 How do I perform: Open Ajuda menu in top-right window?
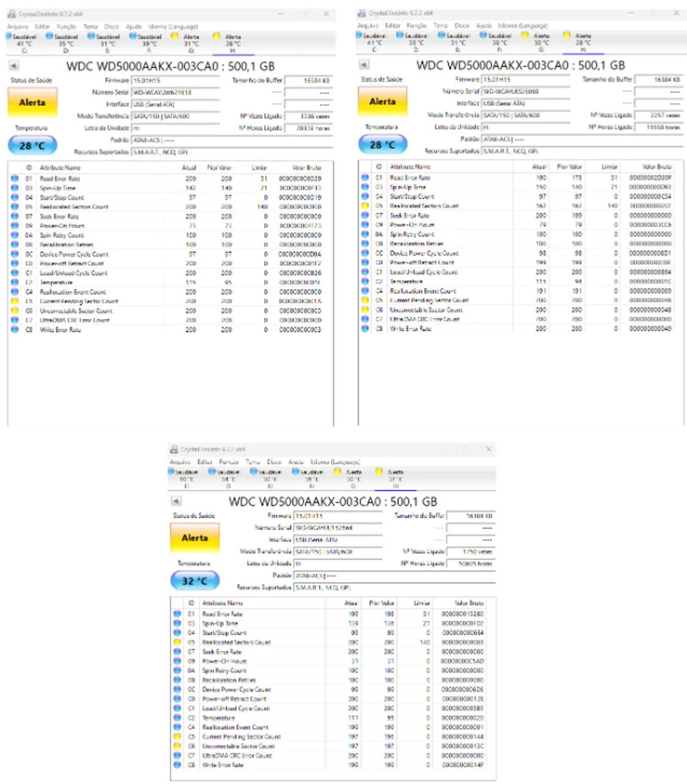484,26
